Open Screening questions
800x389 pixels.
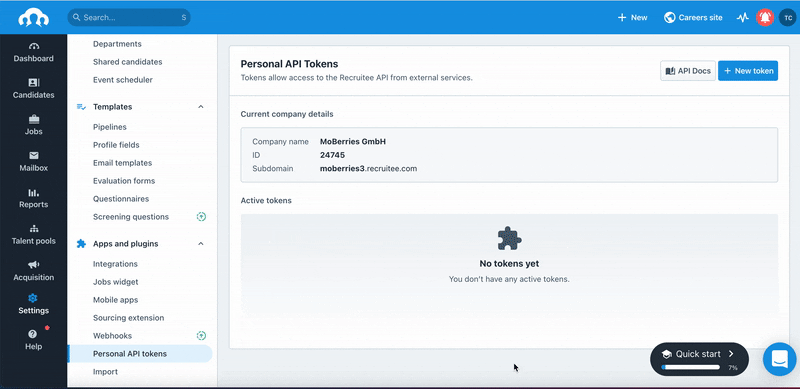(x=131, y=216)
